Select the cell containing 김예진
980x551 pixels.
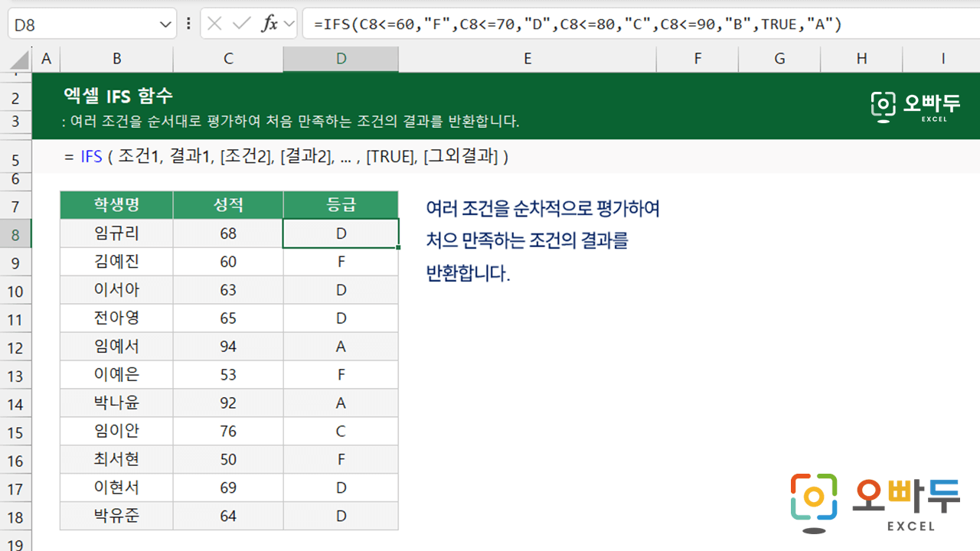pyautogui.click(x=116, y=262)
